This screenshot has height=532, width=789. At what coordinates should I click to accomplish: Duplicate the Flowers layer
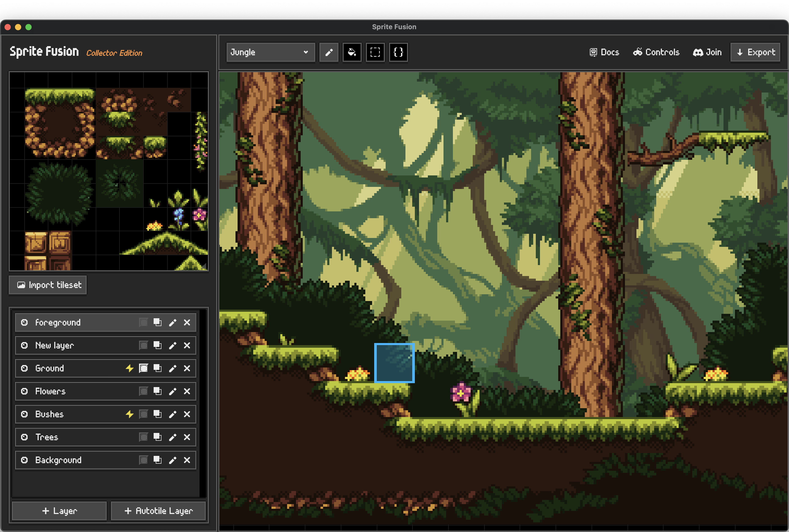(x=157, y=391)
